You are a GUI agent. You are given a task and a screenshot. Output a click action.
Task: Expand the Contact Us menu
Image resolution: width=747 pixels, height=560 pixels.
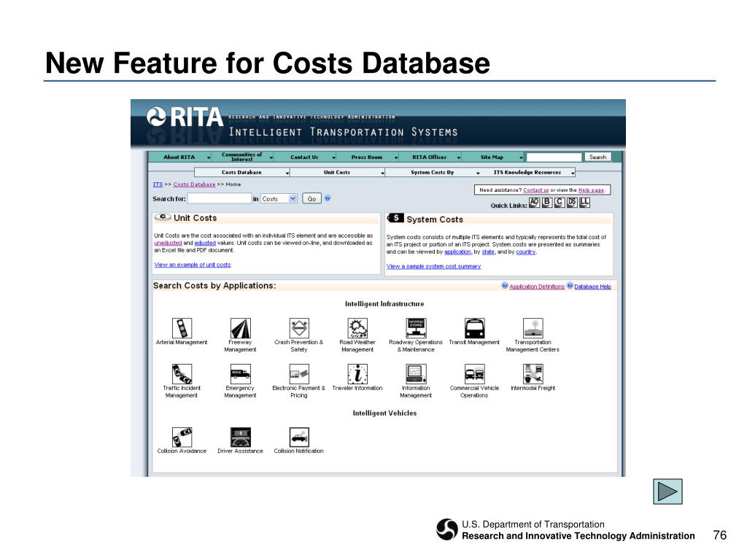point(333,157)
